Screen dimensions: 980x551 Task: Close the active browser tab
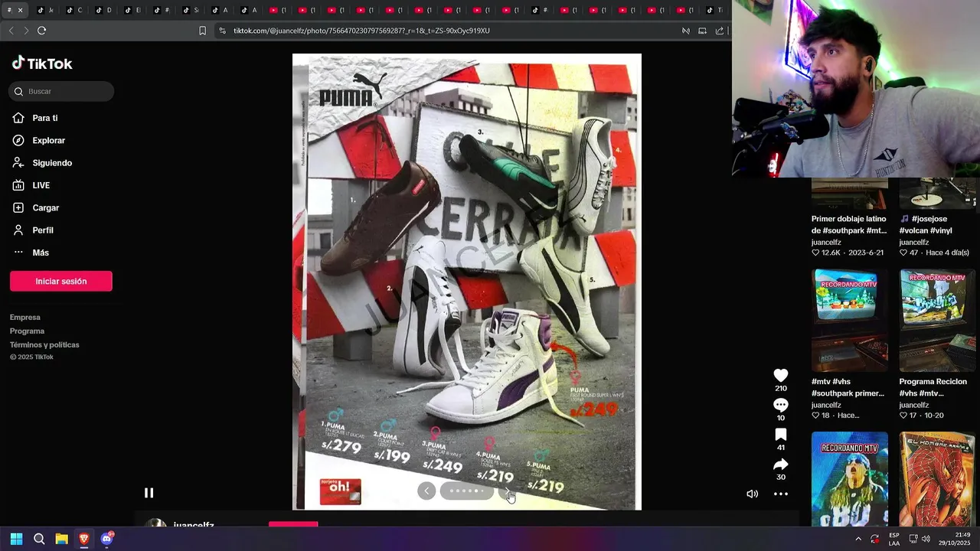20,10
